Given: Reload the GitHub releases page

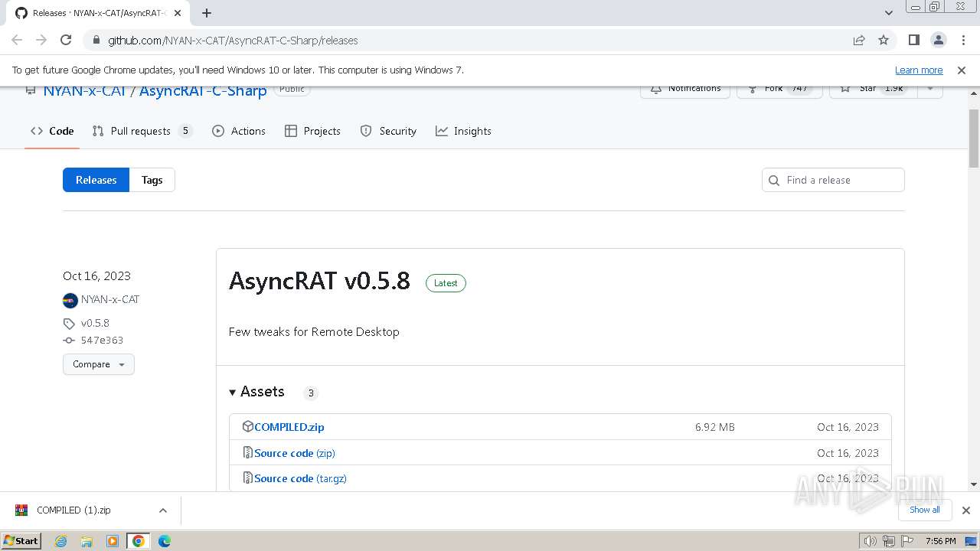Looking at the screenshot, I should 66,40.
